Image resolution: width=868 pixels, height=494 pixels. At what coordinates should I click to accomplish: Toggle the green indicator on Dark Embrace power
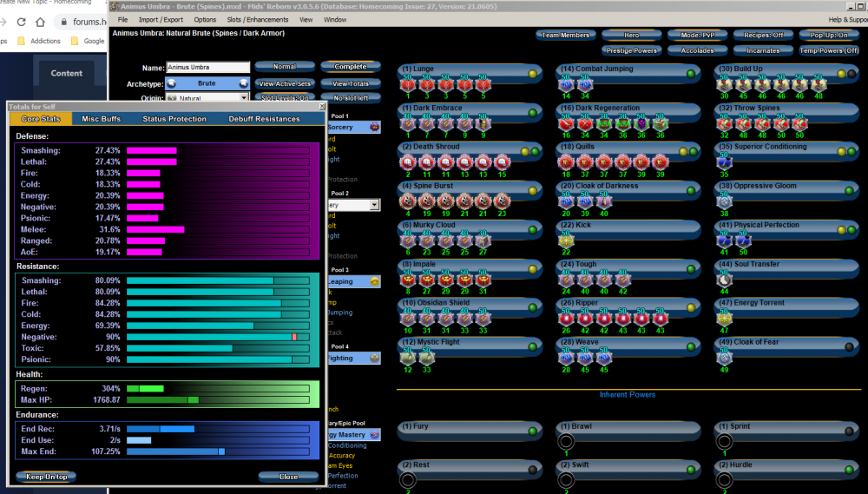tap(532, 113)
